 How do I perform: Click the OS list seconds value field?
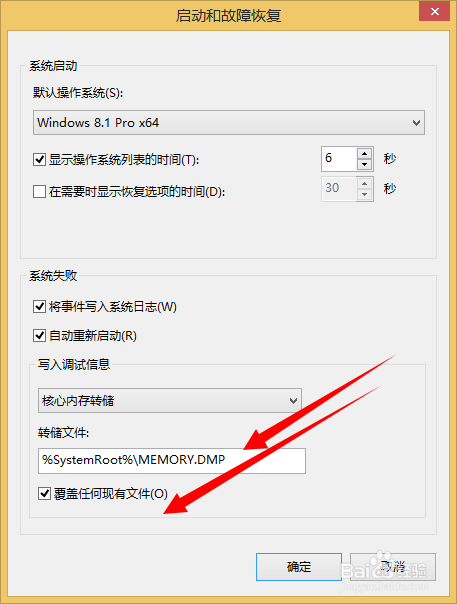pyautogui.click(x=339, y=159)
